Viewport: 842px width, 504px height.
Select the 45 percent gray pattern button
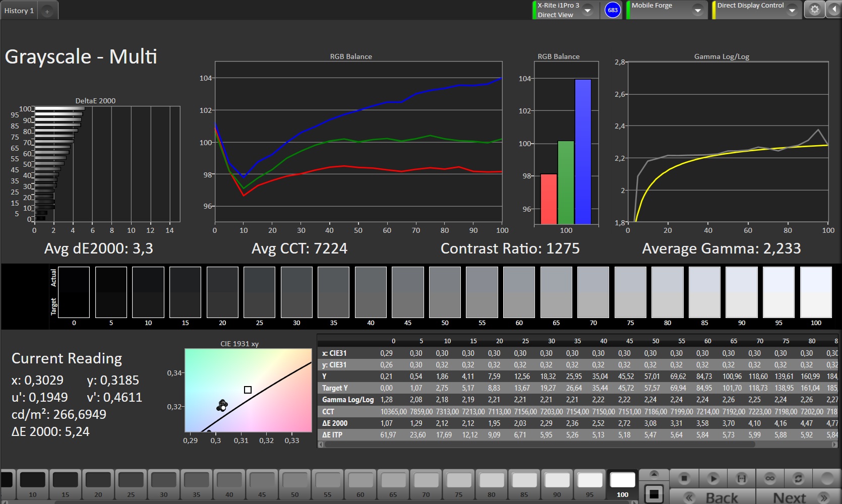point(262,485)
